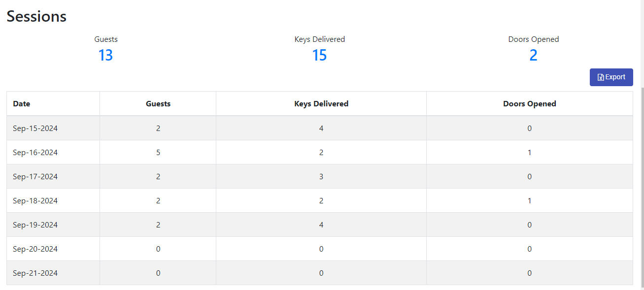Click the page's vertical scrollbar
Viewport: 644px width, 290px height.
tap(642, 187)
